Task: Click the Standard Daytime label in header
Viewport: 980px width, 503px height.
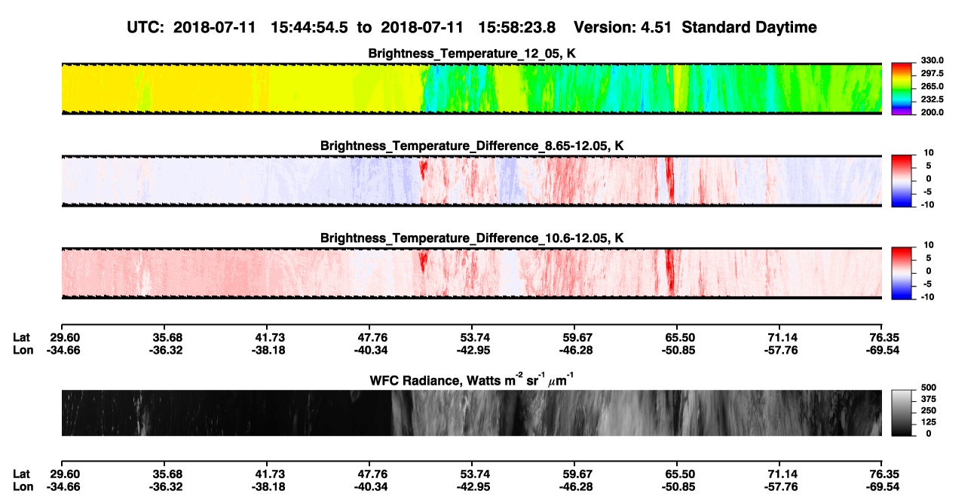Action: (x=749, y=27)
